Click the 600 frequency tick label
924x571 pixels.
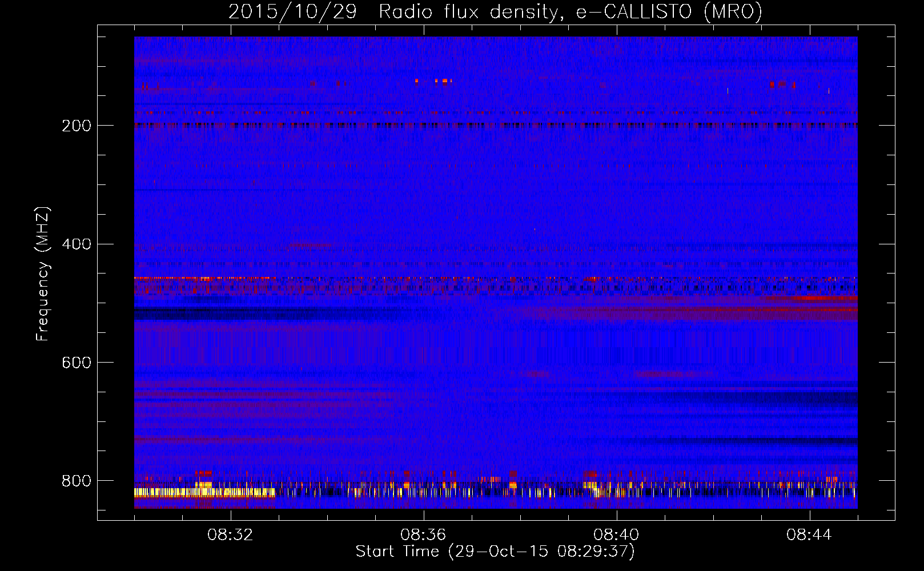click(77, 363)
